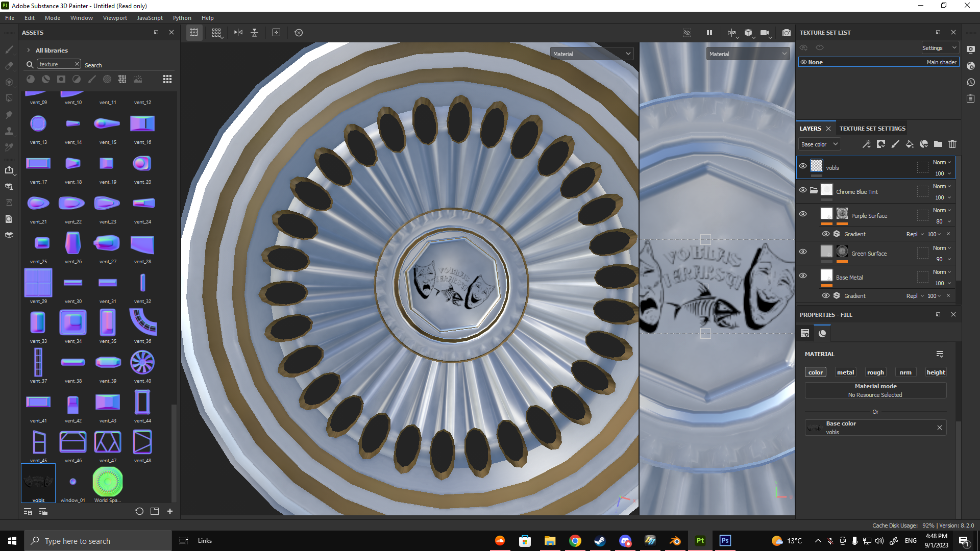The height and width of the screenshot is (551, 980).
Task: Open the Viewport menu
Action: [115, 18]
